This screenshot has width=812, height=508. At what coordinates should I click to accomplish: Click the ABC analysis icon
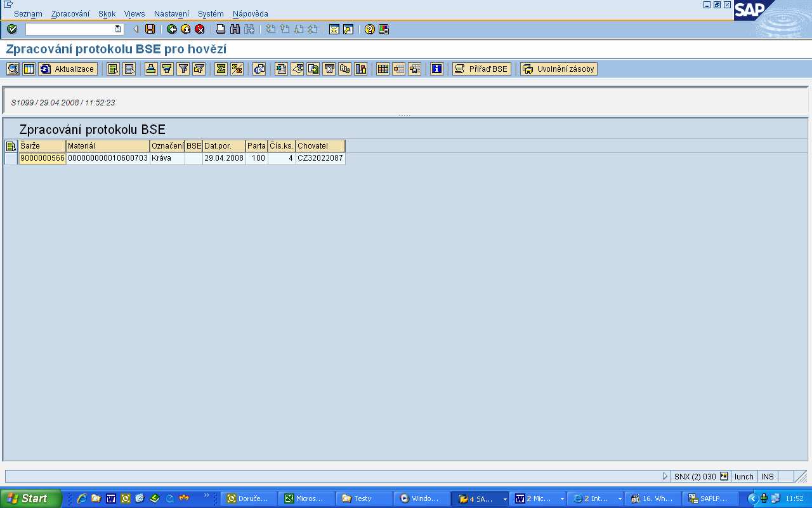(344, 69)
